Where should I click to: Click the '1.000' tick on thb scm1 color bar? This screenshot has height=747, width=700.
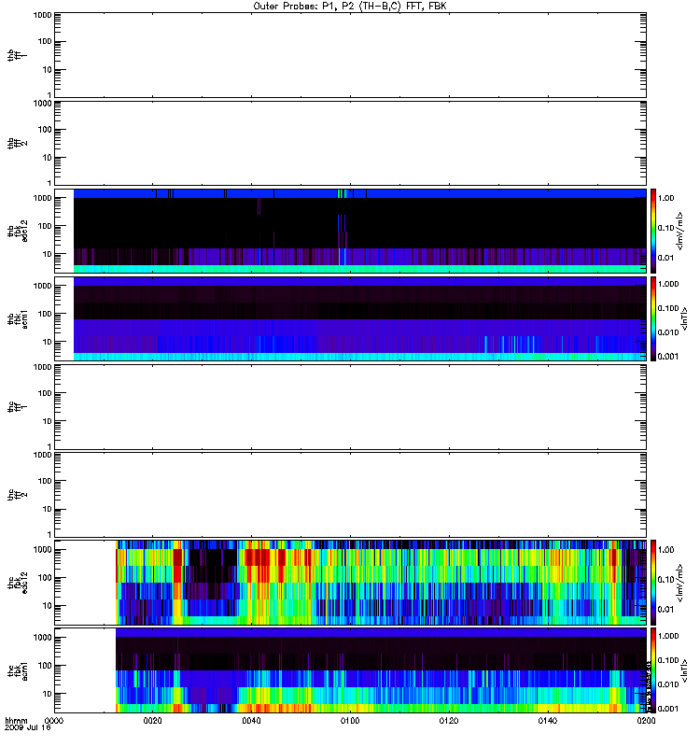click(x=668, y=284)
